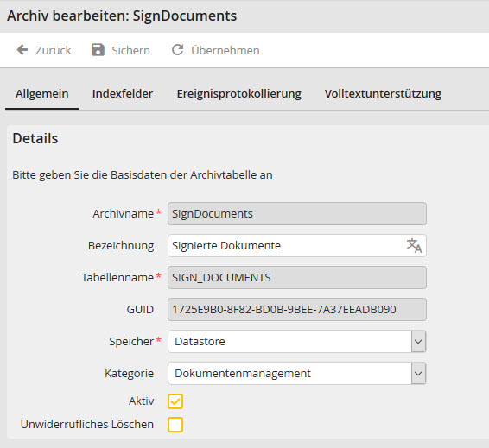489x448 pixels.
Task: Edit the Bezeichnung field Signierte Dokumente
Action: pos(297,246)
